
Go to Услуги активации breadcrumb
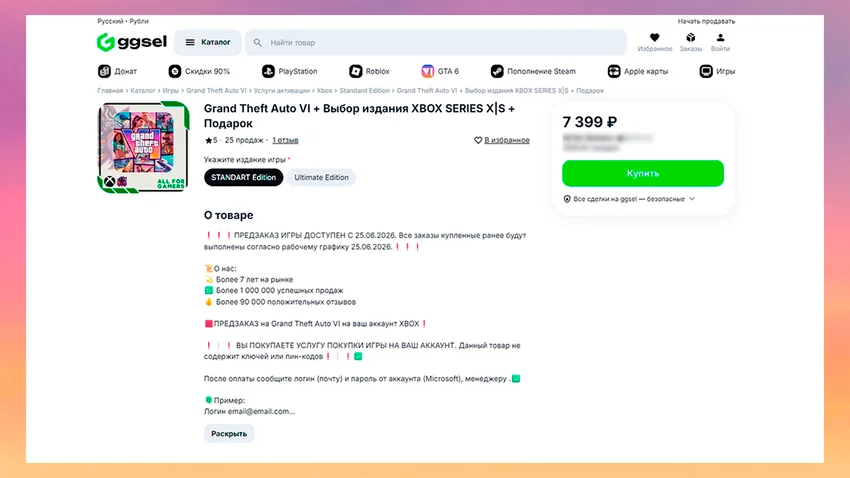pyautogui.click(x=281, y=91)
